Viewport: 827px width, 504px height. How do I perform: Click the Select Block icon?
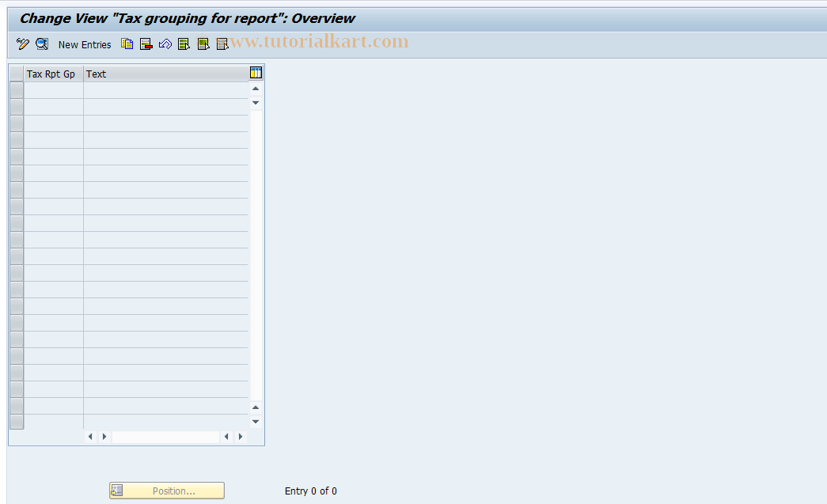coord(203,44)
